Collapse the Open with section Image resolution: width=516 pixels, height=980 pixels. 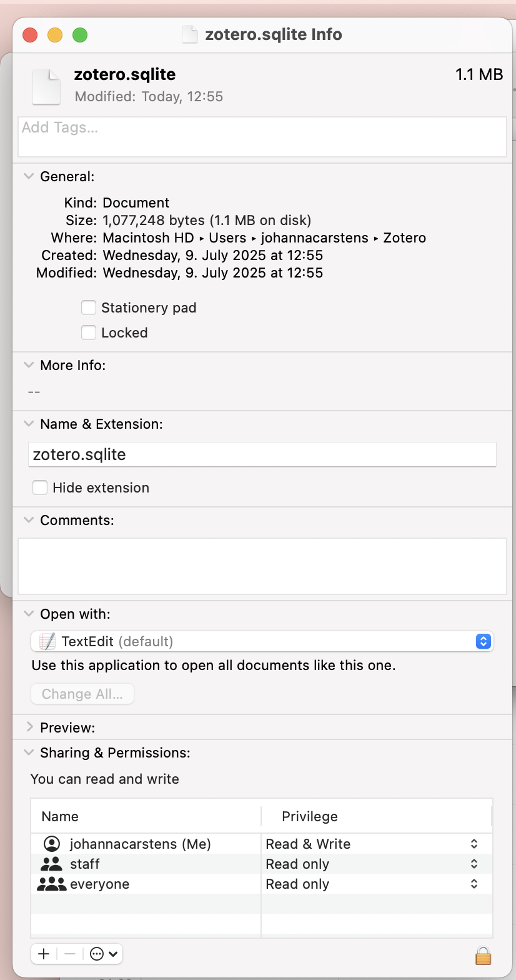coord(28,614)
